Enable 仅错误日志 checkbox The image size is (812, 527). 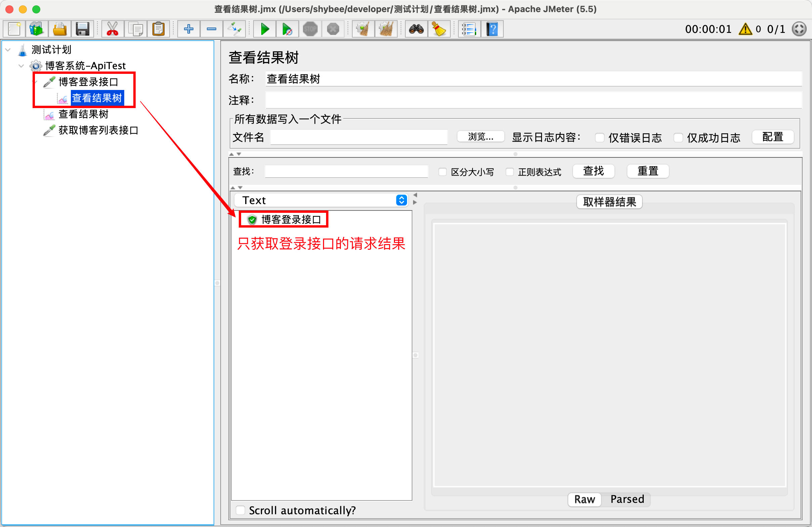(x=599, y=138)
